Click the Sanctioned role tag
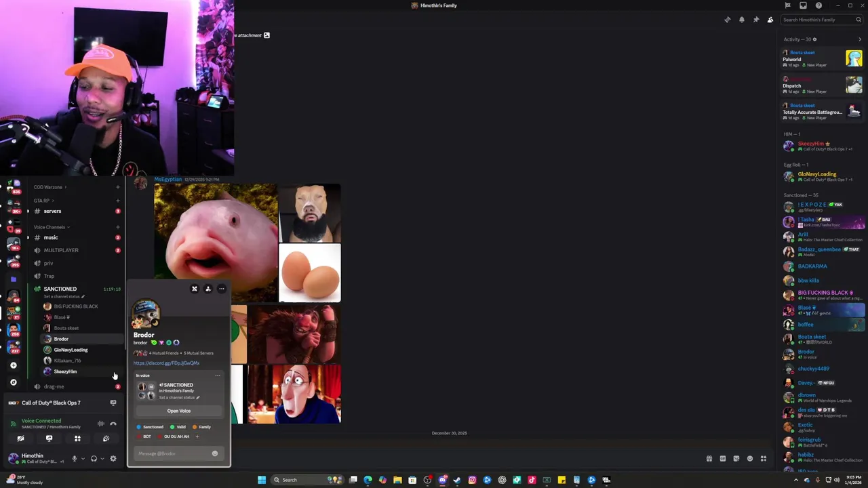This screenshot has height=488, width=868. pyautogui.click(x=150, y=427)
